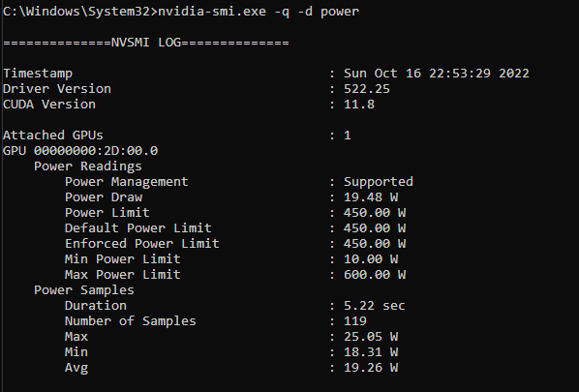Click the Max sample value 25.05 W
Viewport: 579px width, 392px height.
(x=371, y=337)
